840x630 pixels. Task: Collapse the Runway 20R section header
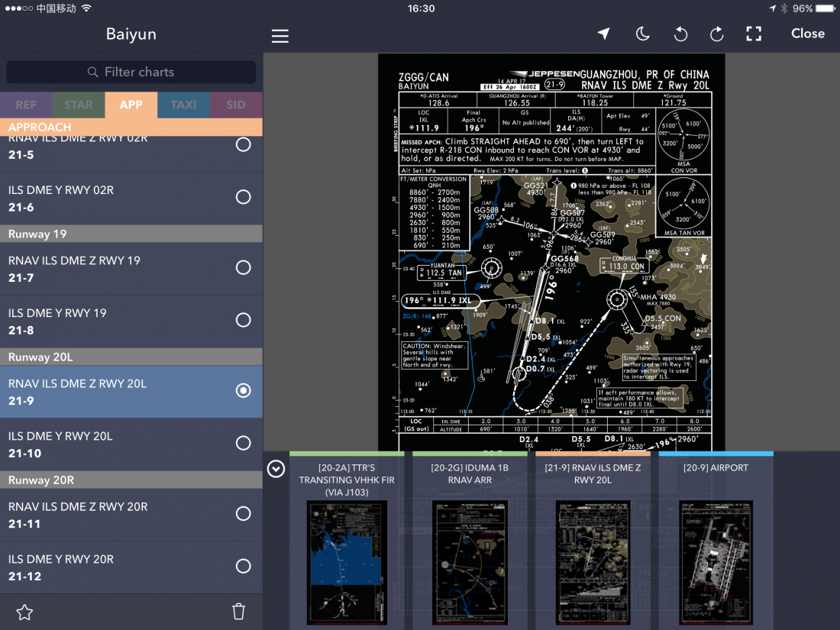(131, 480)
